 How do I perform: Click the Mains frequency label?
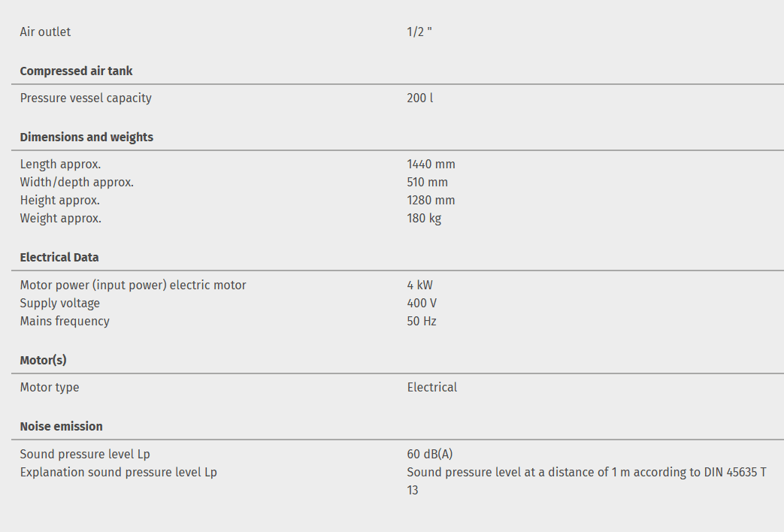click(65, 321)
